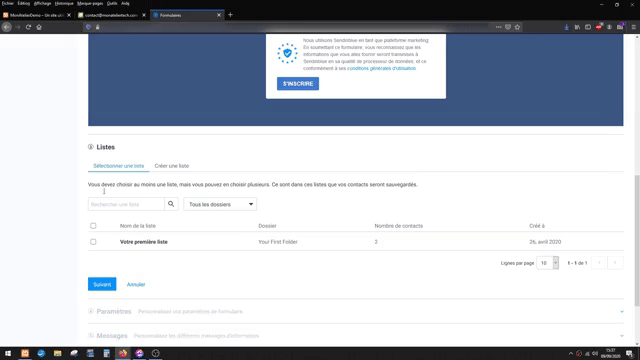640x360 pixels.
Task: Open the Tous les dossiers dropdown
Action: 220,204
